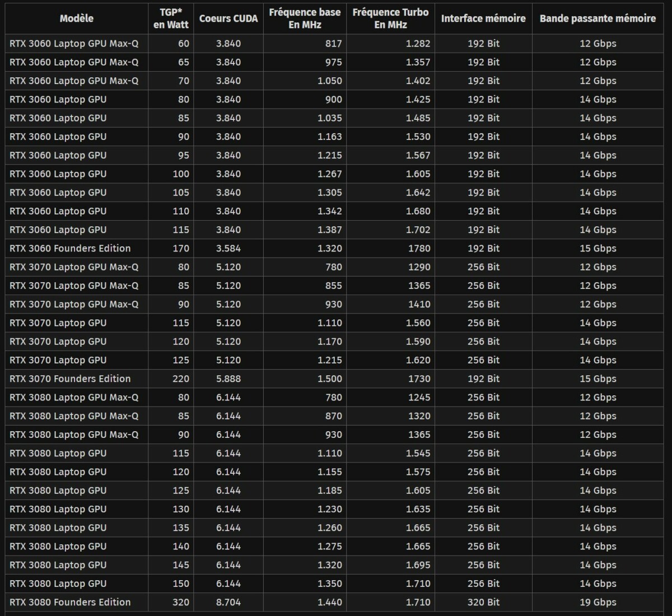This screenshot has height=616, width=672.
Task: Click turbo frequency value 1.282
Action: click(418, 43)
